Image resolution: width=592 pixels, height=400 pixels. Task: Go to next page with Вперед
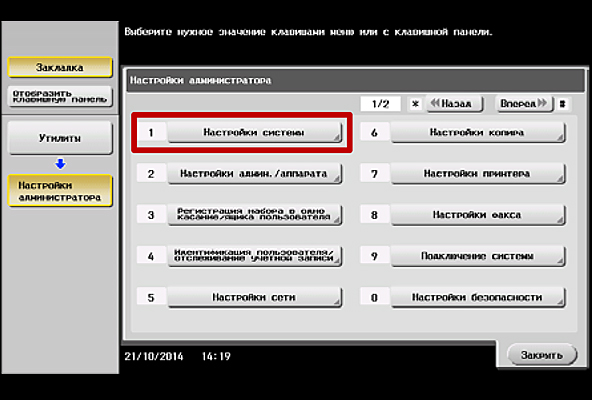tap(524, 103)
